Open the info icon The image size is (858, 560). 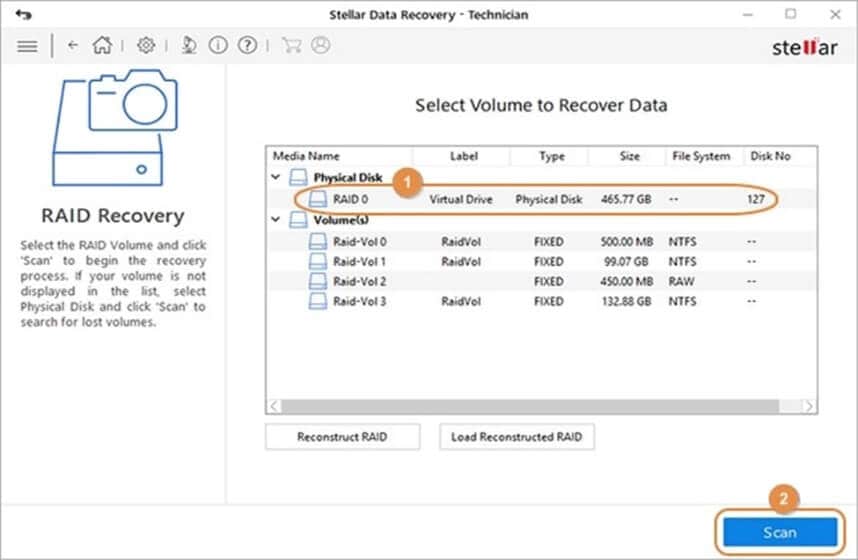point(218,45)
